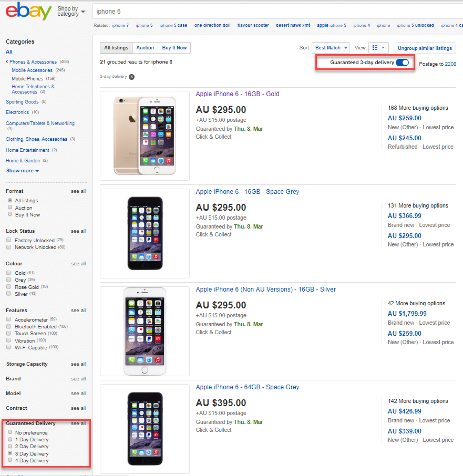Click the Space Grey iPhone 6 product image
This screenshot has height=476, width=463.
click(145, 233)
